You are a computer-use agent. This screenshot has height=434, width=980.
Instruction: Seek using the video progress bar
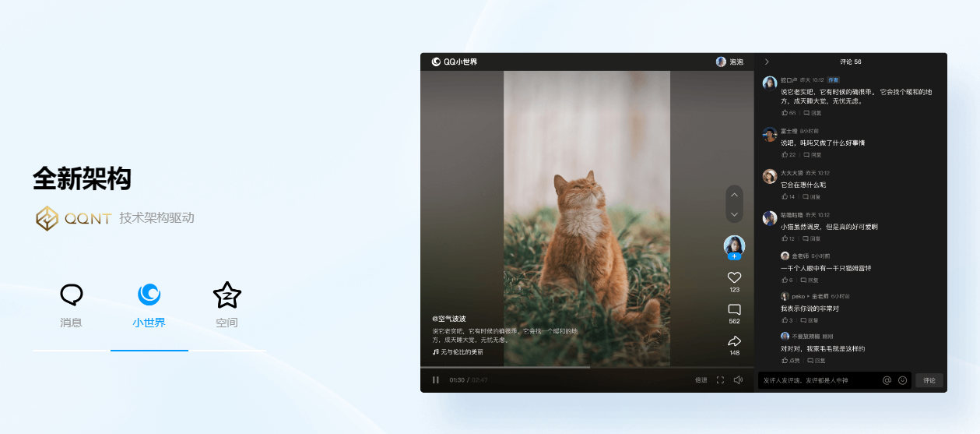(x=587, y=367)
